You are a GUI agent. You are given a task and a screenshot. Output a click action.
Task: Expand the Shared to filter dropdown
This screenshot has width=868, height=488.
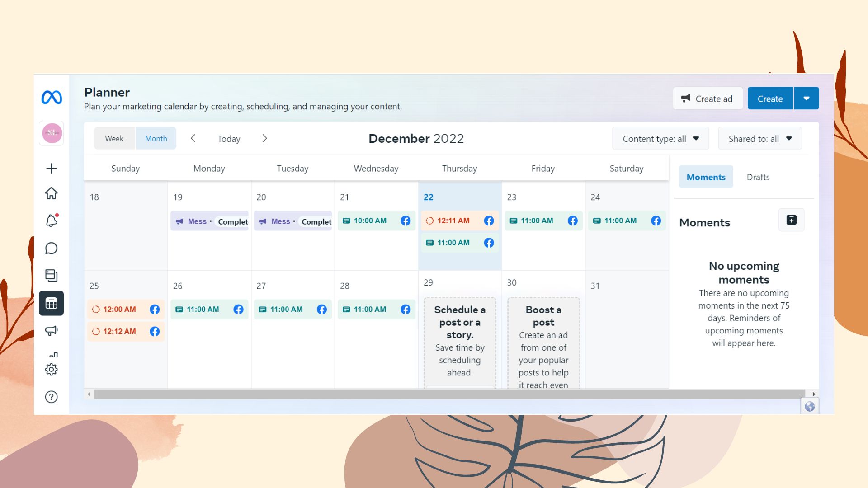click(x=759, y=139)
